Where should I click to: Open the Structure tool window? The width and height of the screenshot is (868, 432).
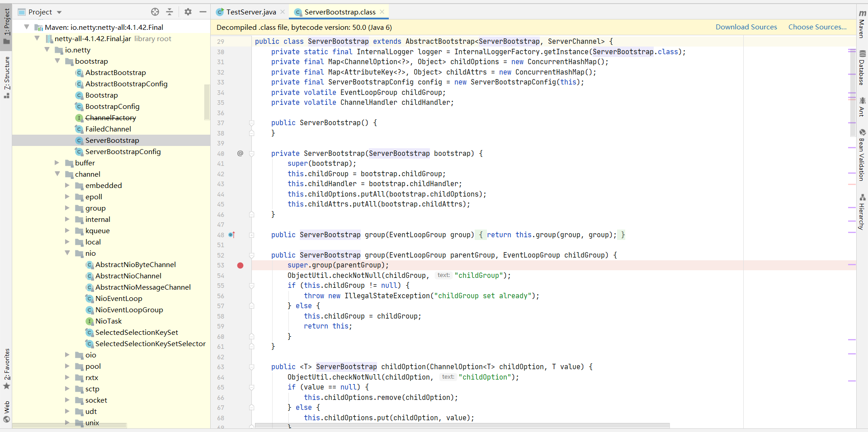pyautogui.click(x=7, y=77)
